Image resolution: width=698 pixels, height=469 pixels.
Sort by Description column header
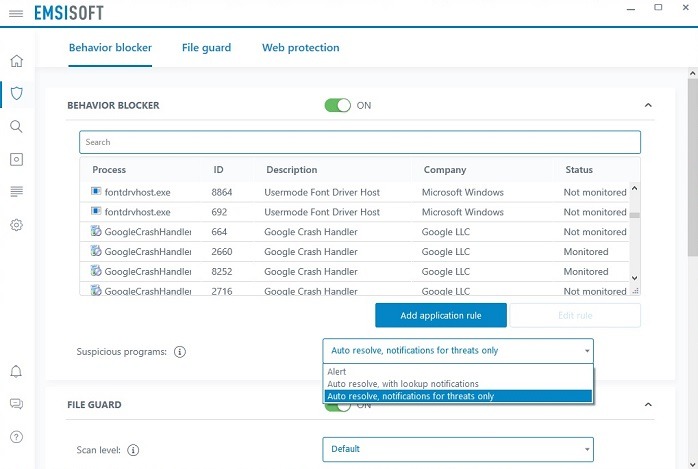coord(292,170)
